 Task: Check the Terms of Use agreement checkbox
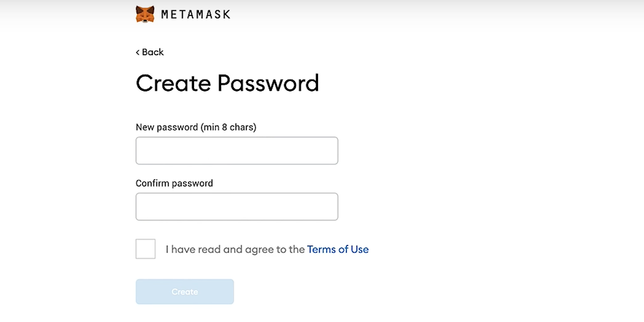point(145,249)
